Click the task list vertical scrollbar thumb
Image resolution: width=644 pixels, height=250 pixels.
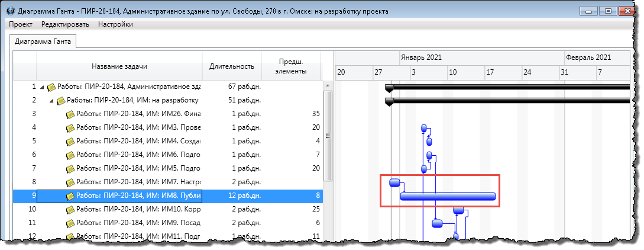[x=328, y=135]
